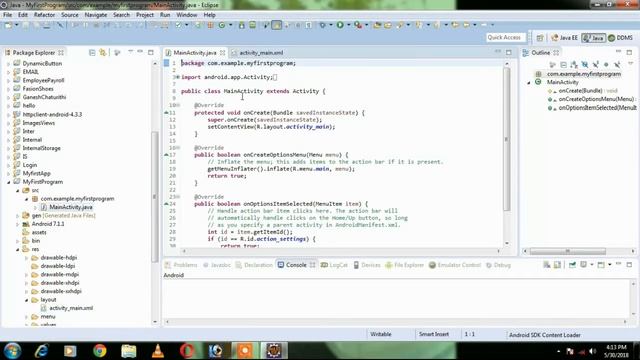Click the green circular toolbar icon
The height and width of the screenshot is (360, 640).
(222, 25)
